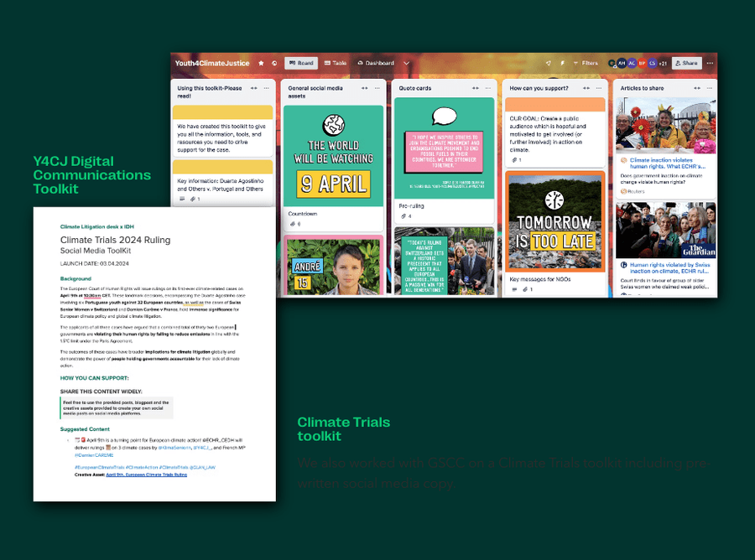Select the BP member avatar
755x560 pixels.
[642, 63]
